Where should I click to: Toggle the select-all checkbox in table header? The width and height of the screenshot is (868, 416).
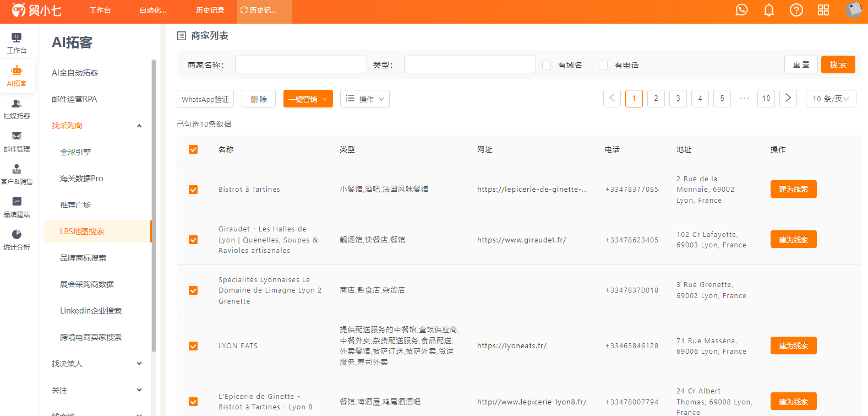(193, 149)
